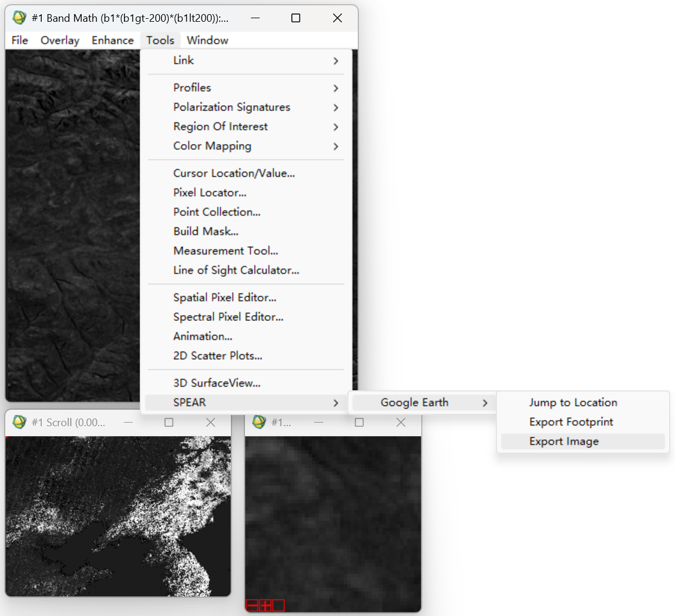Click the ENVI icon on the Scroll window

click(19, 422)
